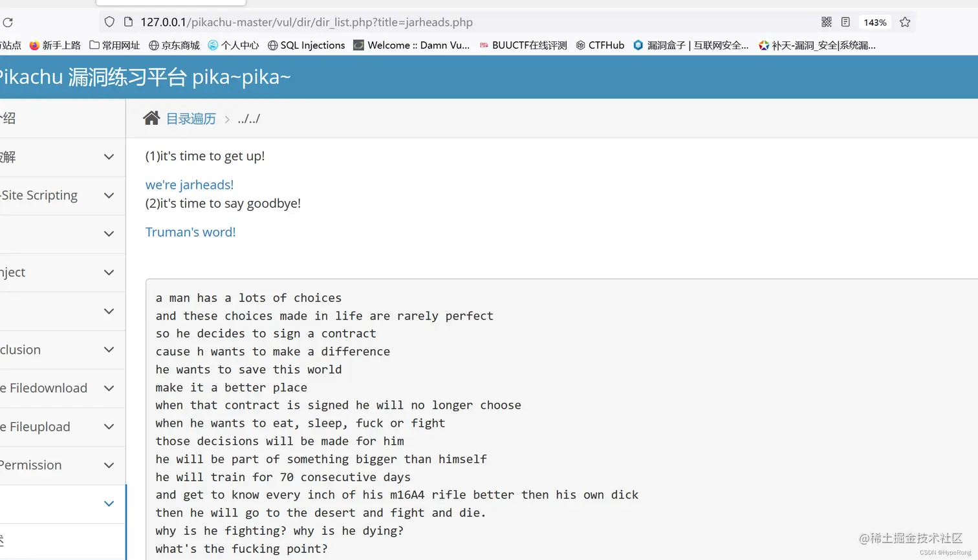Click the 目录遍历 breadcrumb link
The image size is (978, 560).
(x=191, y=119)
